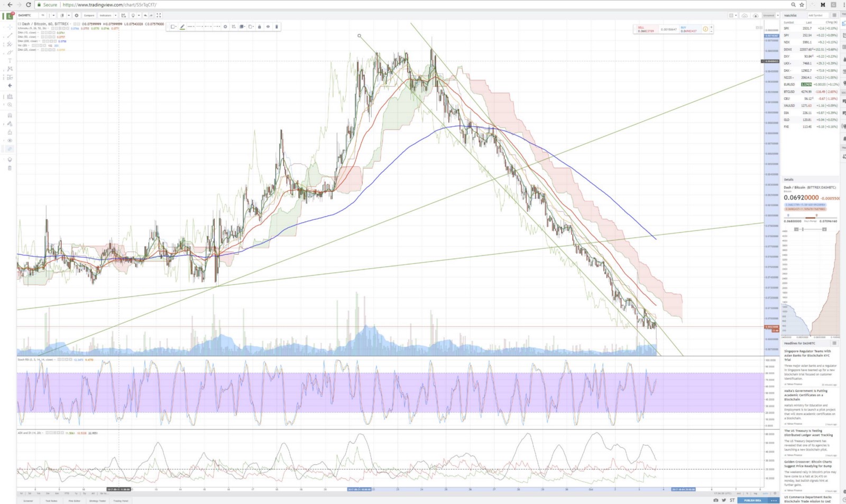846x504 pixels.
Task: Select the XABCD pattern tool
Action: coord(10,69)
